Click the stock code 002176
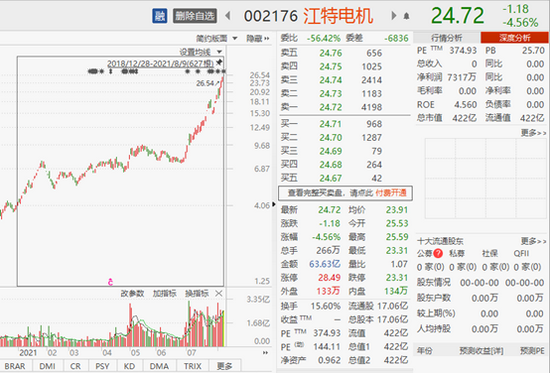550x373 pixels. (x=271, y=16)
